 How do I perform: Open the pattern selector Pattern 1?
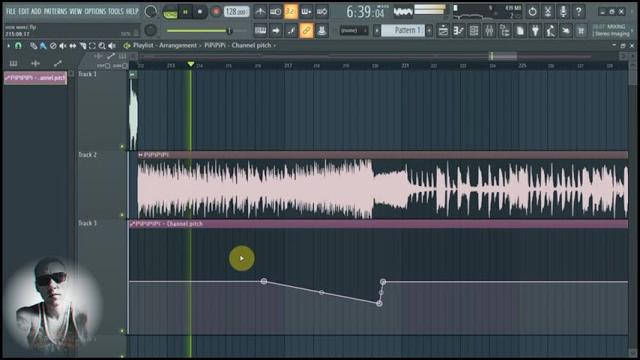(402, 30)
